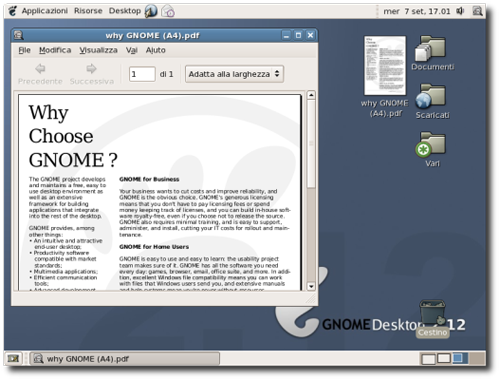Open the Applicazioni menu
This screenshot has height=380, width=500.
pos(45,11)
